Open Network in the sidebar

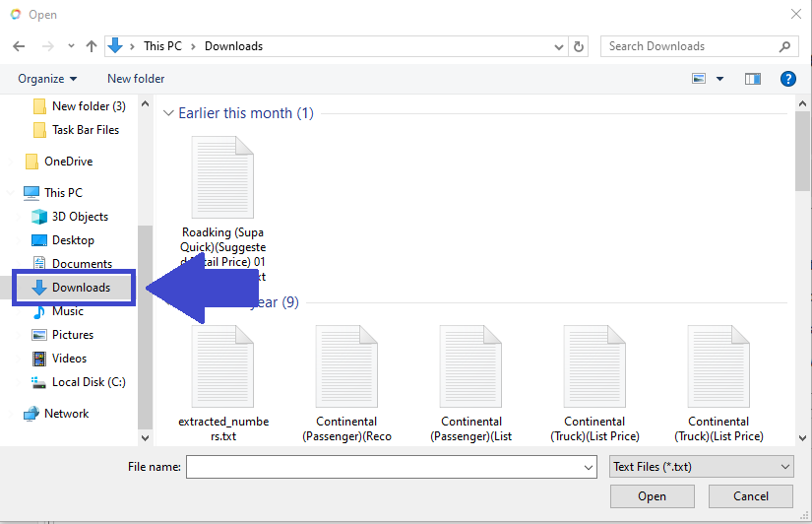(x=56, y=414)
